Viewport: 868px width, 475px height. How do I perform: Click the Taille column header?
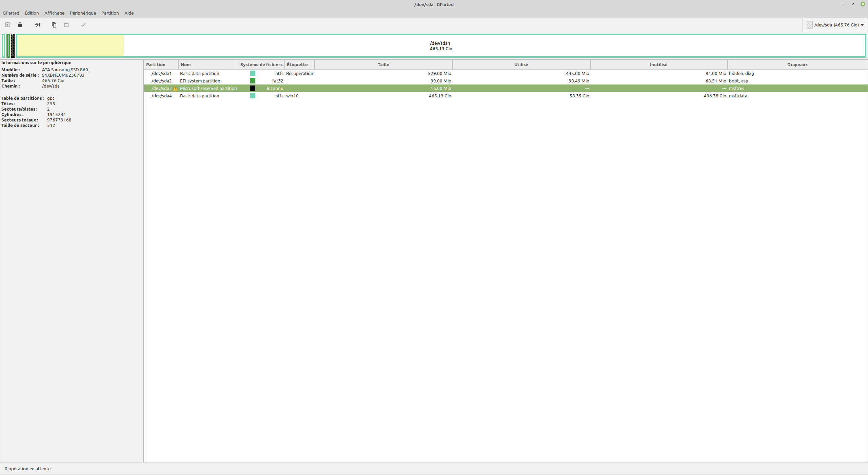pyautogui.click(x=383, y=64)
